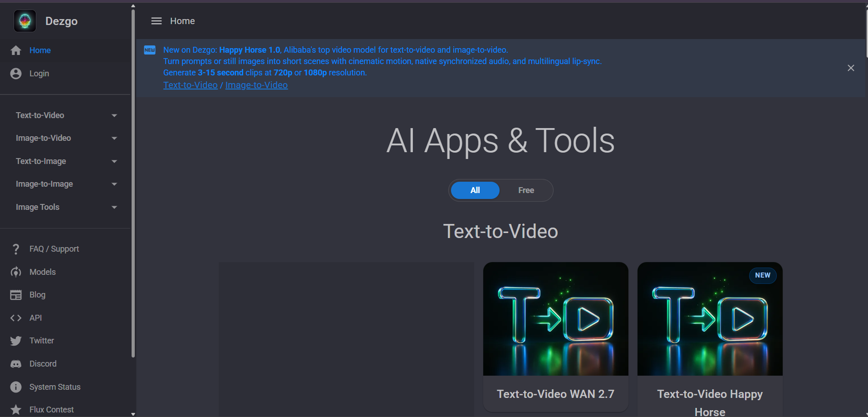The width and height of the screenshot is (868, 417).
Task: Click the Login account icon
Action: (x=16, y=74)
